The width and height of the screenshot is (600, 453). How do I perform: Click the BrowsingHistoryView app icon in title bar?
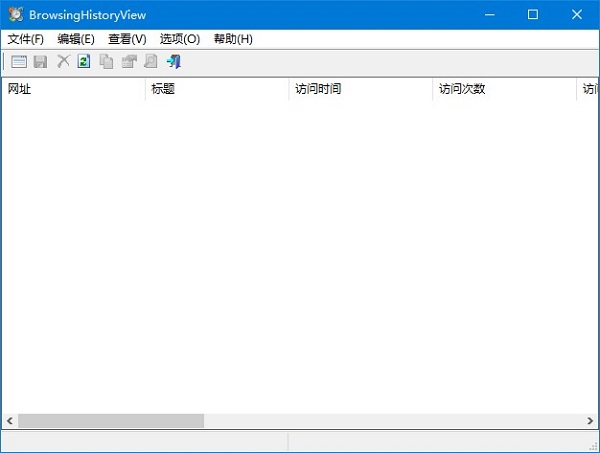coord(16,15)
